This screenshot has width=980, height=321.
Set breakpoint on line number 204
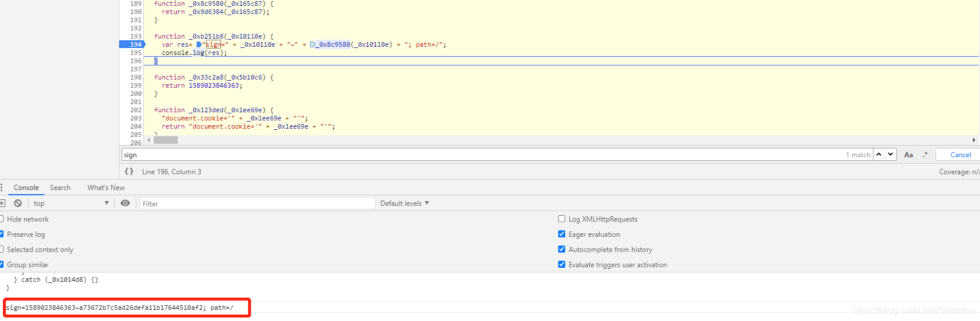(136, 126)
